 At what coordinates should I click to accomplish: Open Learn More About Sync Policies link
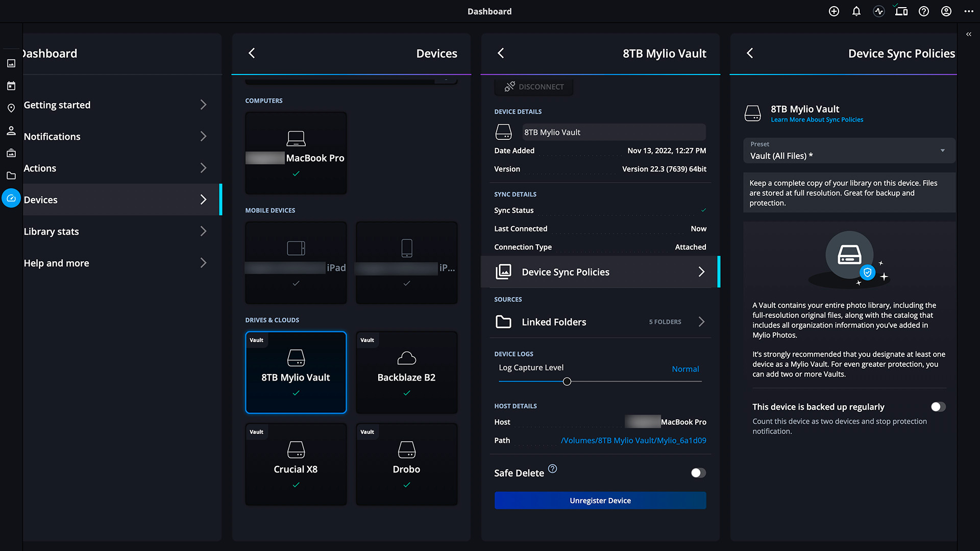tap(817, 120)
